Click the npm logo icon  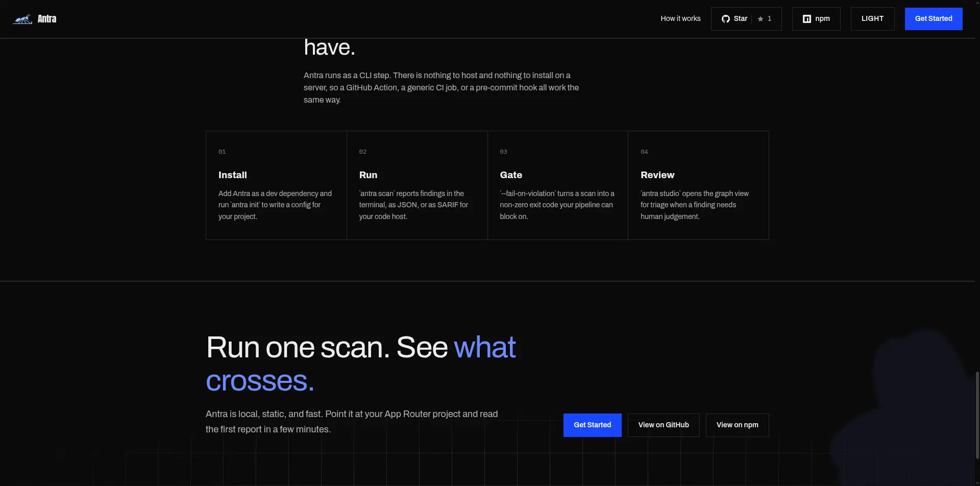807,19
